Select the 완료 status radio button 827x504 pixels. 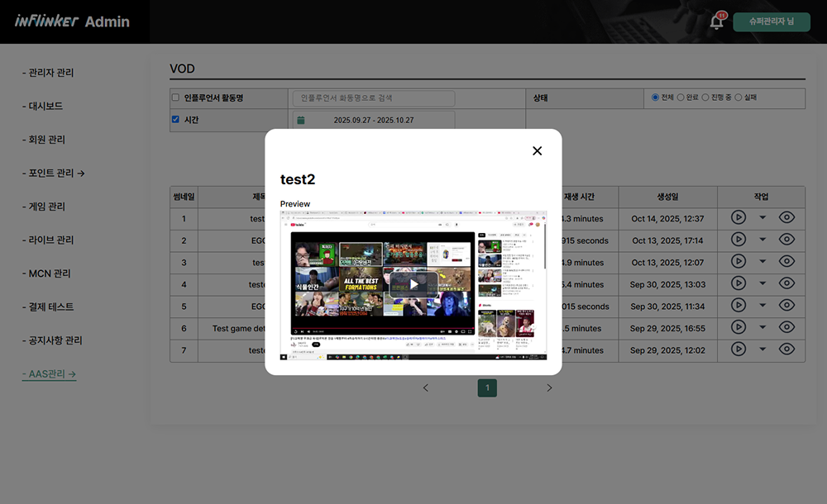click(681, 97)
